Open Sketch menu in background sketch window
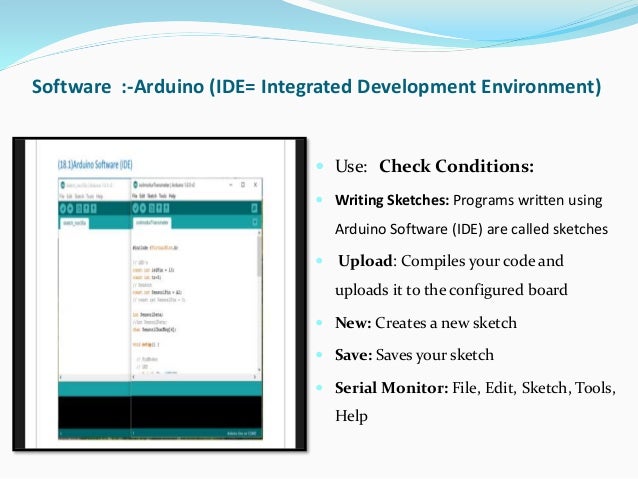Screen dimensions: 638x479 pos(79,196)
